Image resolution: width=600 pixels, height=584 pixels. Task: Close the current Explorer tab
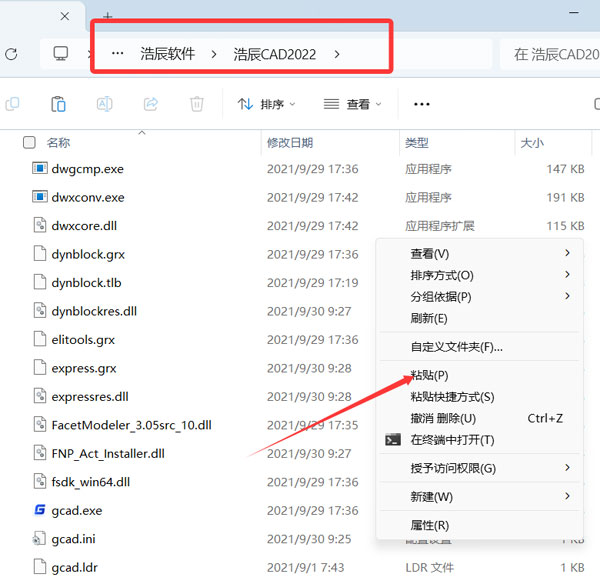tap(65, 16)
